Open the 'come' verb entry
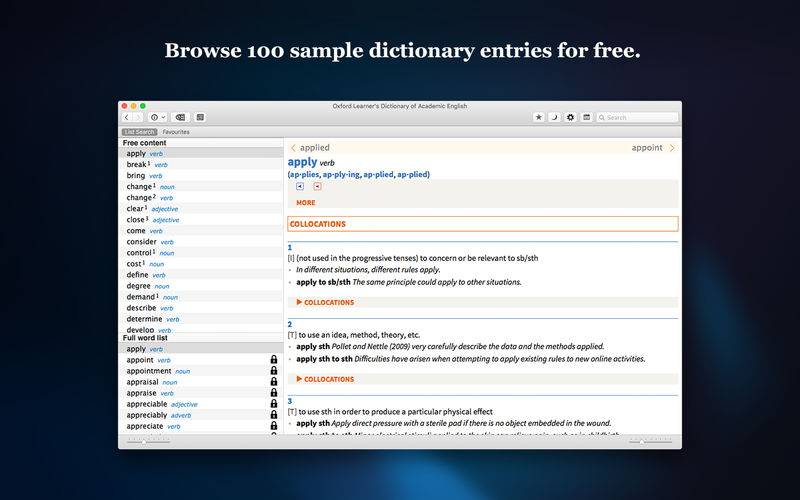 (201, 231)
